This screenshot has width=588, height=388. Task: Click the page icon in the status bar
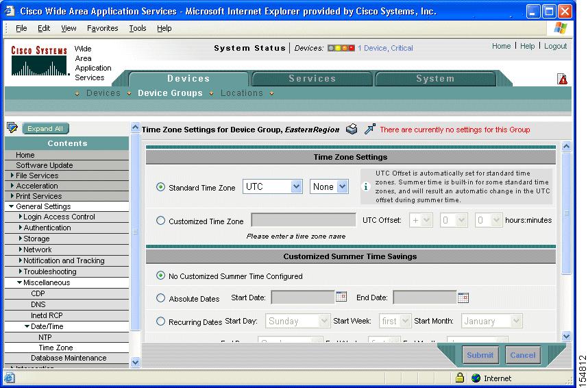tap(10, 378)
